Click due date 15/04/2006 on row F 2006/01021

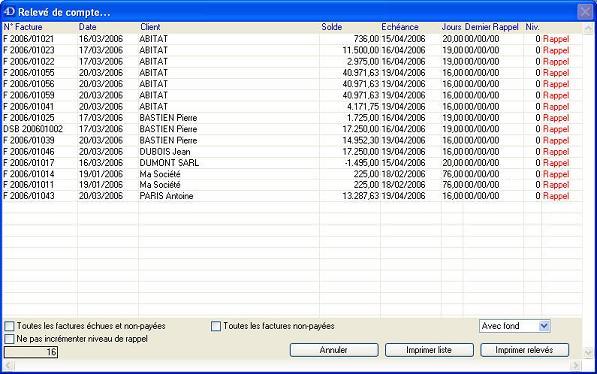point(403,39)
